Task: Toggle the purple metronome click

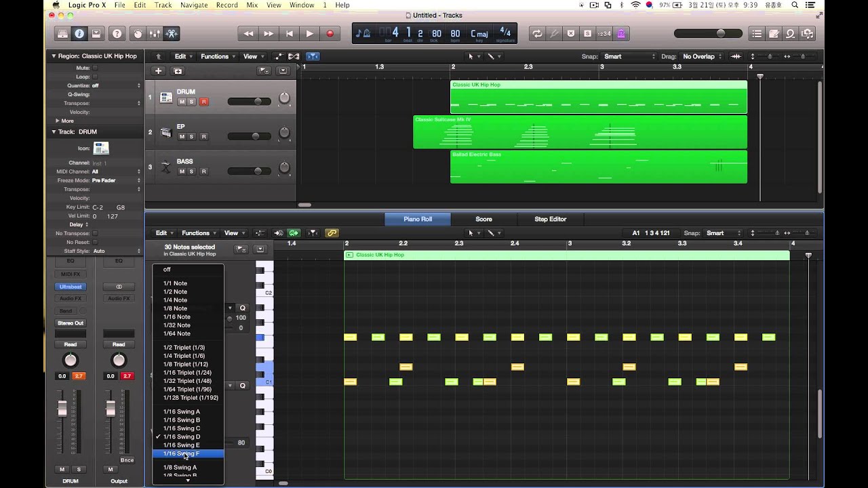Action: (x=620, y=33)
